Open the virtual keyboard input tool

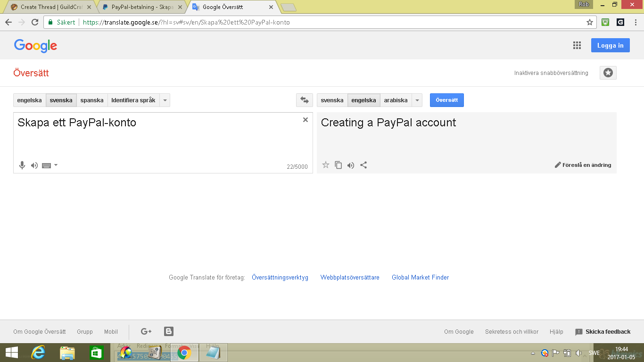pos(46,165)
